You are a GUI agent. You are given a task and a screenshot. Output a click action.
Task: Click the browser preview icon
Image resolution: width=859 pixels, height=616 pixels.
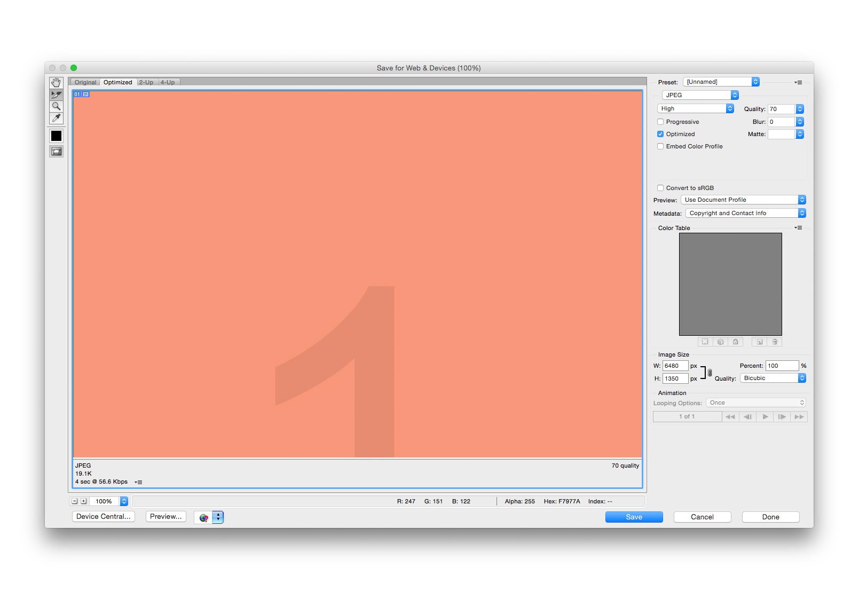click(203, 517)
